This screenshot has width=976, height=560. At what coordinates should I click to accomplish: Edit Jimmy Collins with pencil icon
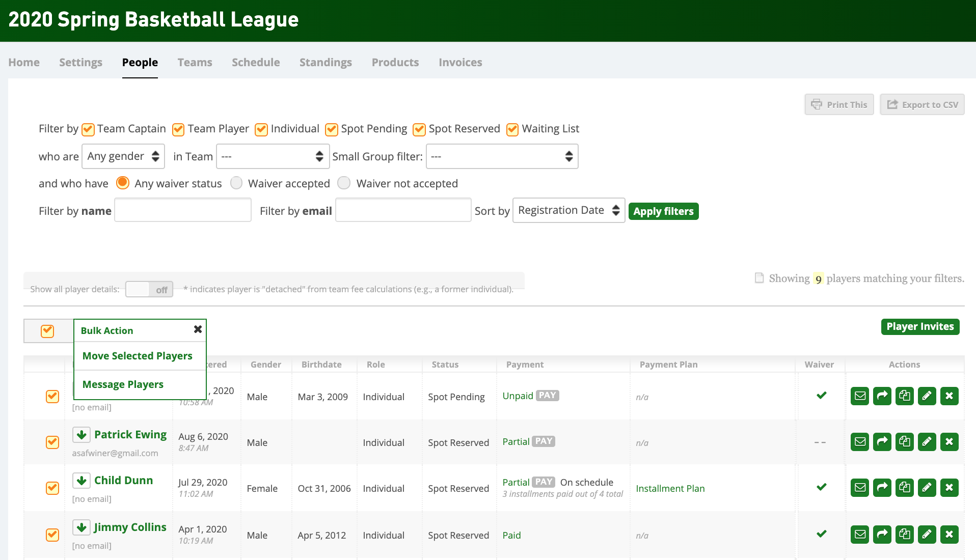(x=927, y=535)
